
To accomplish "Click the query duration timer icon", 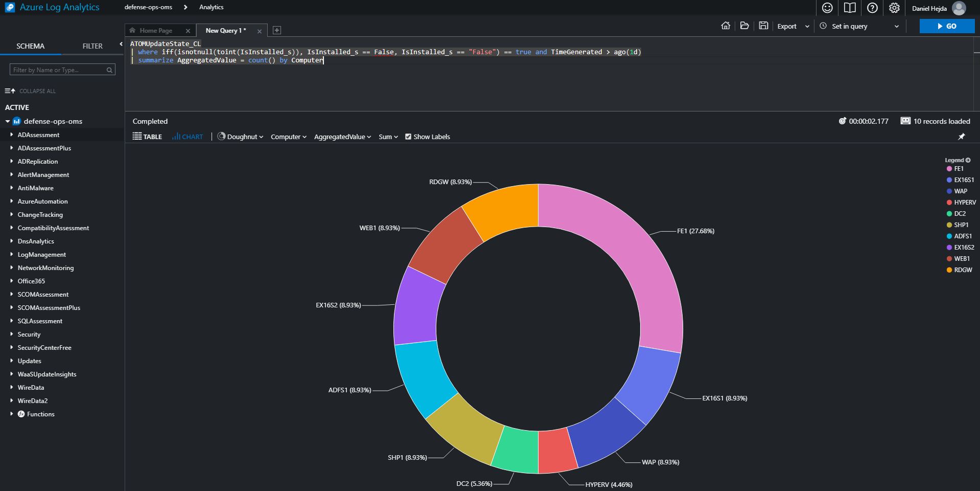I will [843, 121].
